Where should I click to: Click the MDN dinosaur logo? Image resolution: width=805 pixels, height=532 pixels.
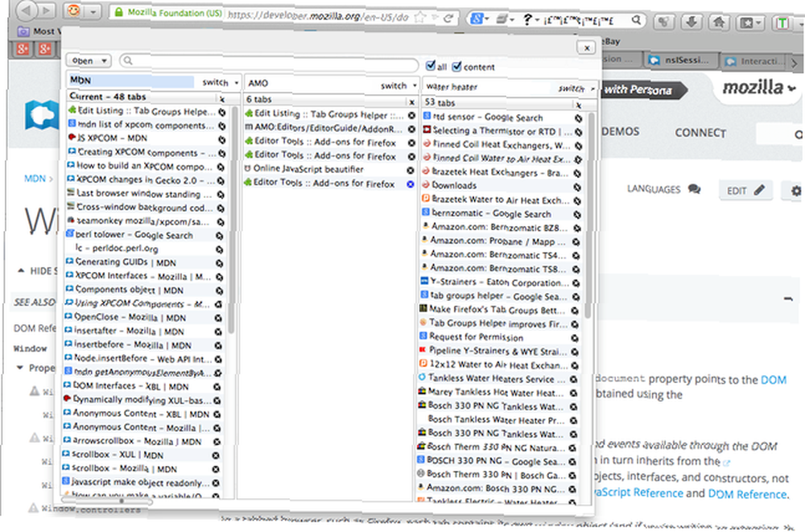coord(42,114)
